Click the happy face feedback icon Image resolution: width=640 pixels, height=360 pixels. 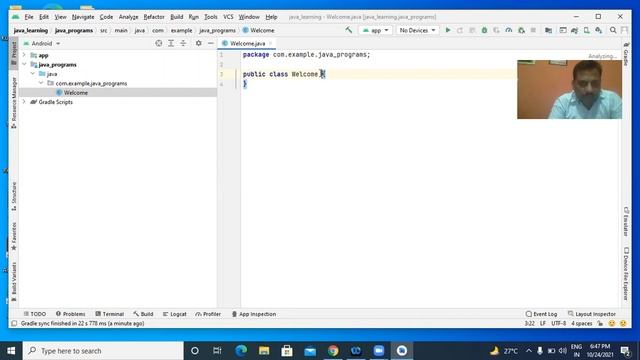611,323
